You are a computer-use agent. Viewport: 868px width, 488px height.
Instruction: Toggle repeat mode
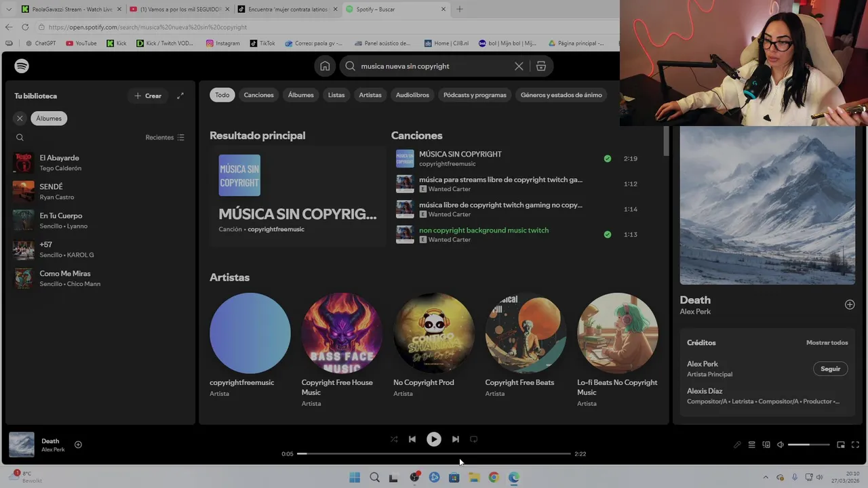[x=473, y=439]
